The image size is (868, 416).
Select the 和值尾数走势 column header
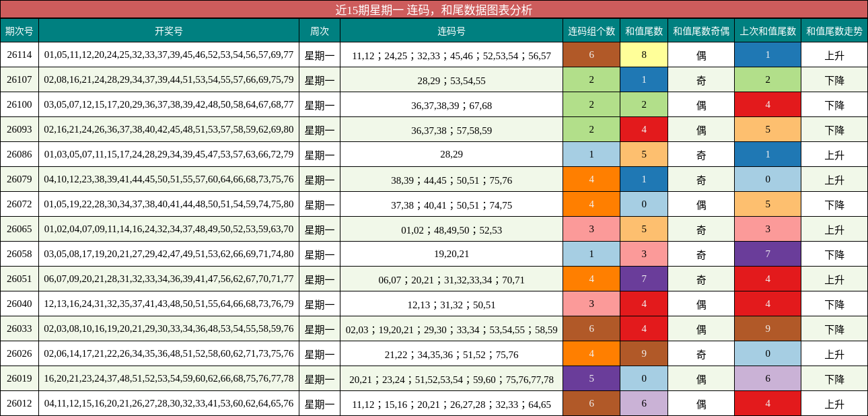click(834, 30)
